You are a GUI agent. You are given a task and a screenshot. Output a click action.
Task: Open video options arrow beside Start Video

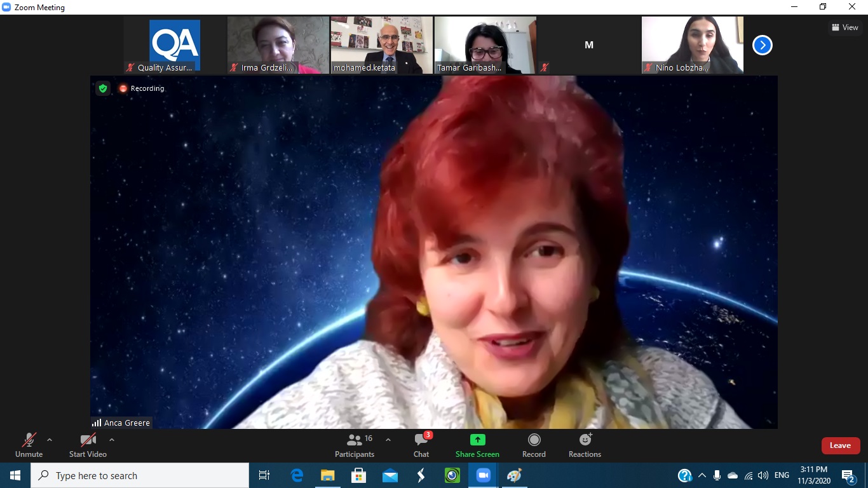pos(112,440)
